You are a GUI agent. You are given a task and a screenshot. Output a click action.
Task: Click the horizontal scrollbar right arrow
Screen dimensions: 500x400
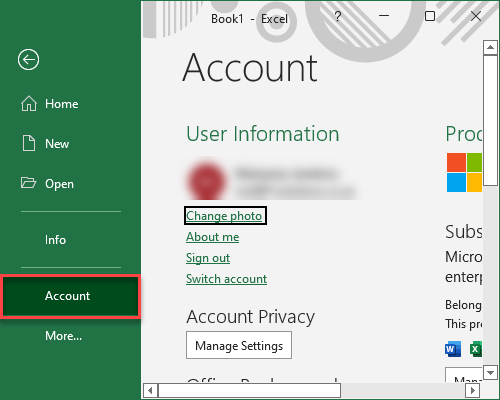[x=473, y=390]
